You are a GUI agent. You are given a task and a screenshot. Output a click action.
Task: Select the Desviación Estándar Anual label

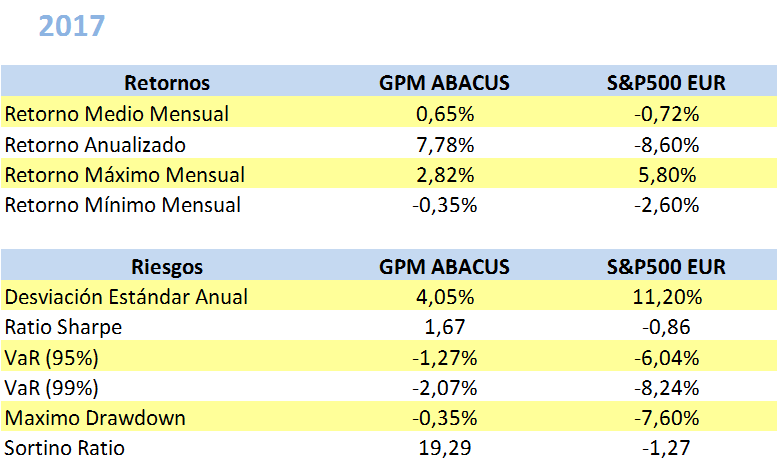(126, 297)
